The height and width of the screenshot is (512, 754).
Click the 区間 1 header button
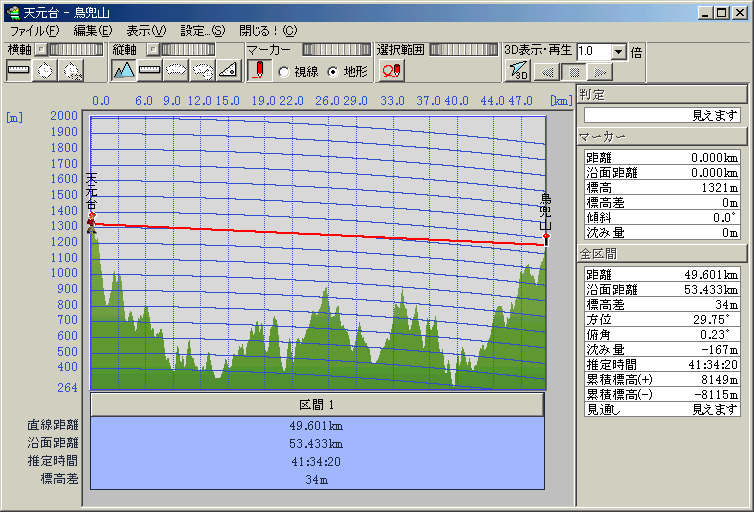coord(317,405)
